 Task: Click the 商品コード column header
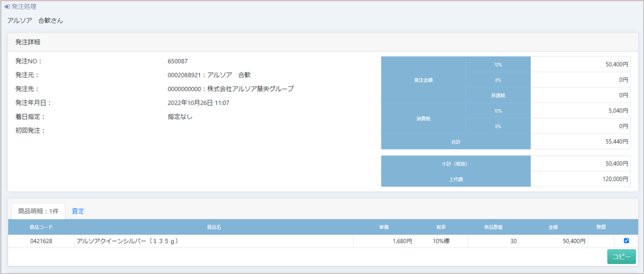click(x=41, y=227)
